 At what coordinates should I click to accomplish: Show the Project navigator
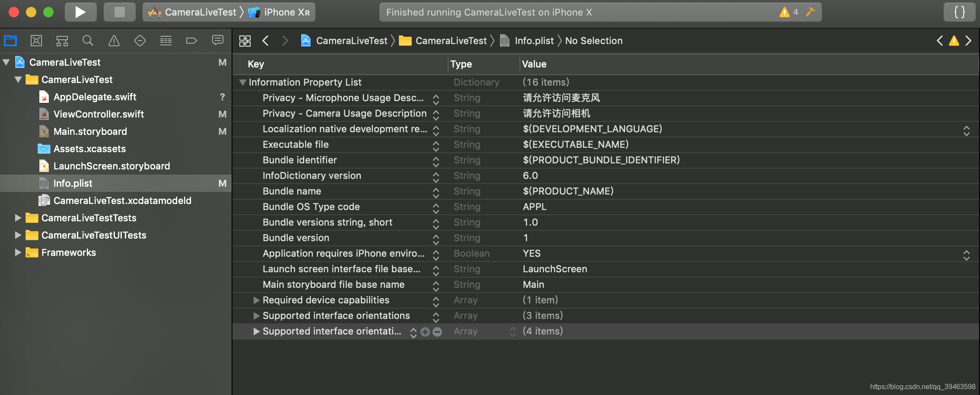(x=10, y=41)
